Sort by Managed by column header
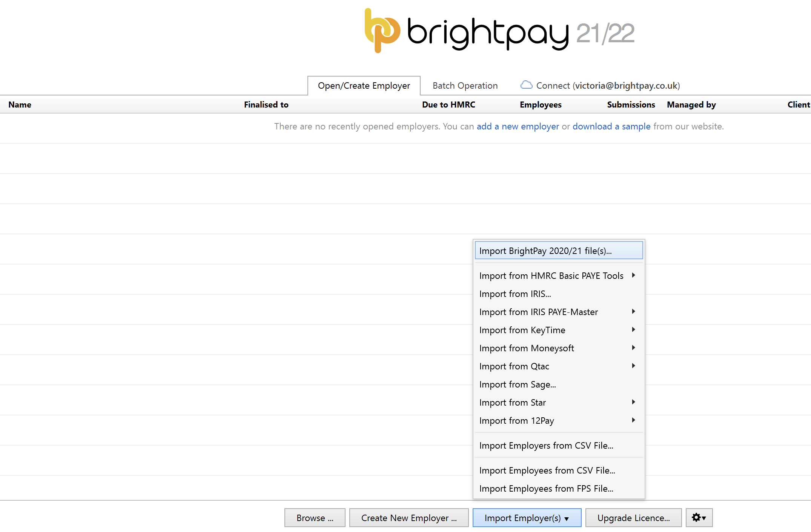 (x=691, y=105)
